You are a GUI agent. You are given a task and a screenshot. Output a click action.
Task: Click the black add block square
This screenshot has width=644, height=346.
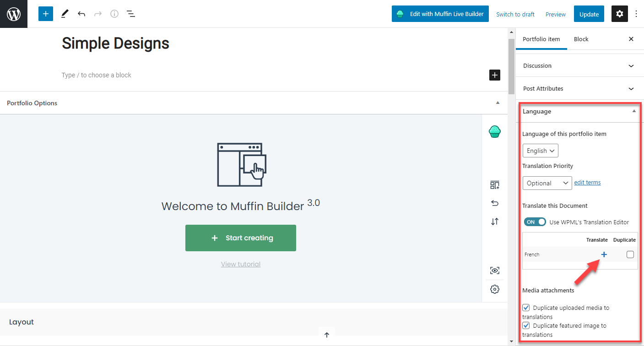pos(495,75)
